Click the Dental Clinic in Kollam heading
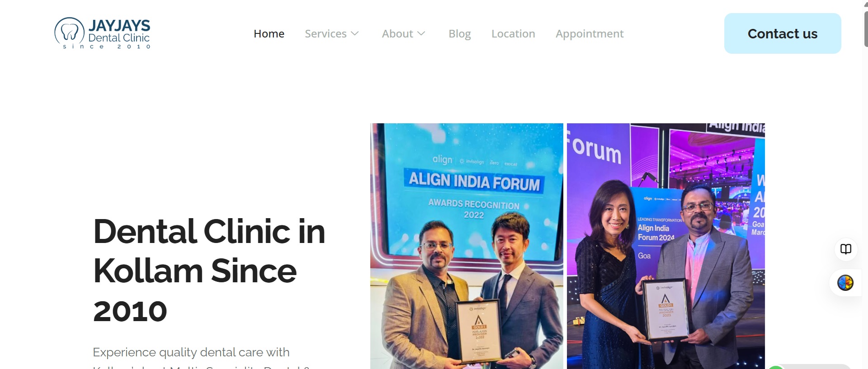868x369 pixels. (x=209, y=271)
